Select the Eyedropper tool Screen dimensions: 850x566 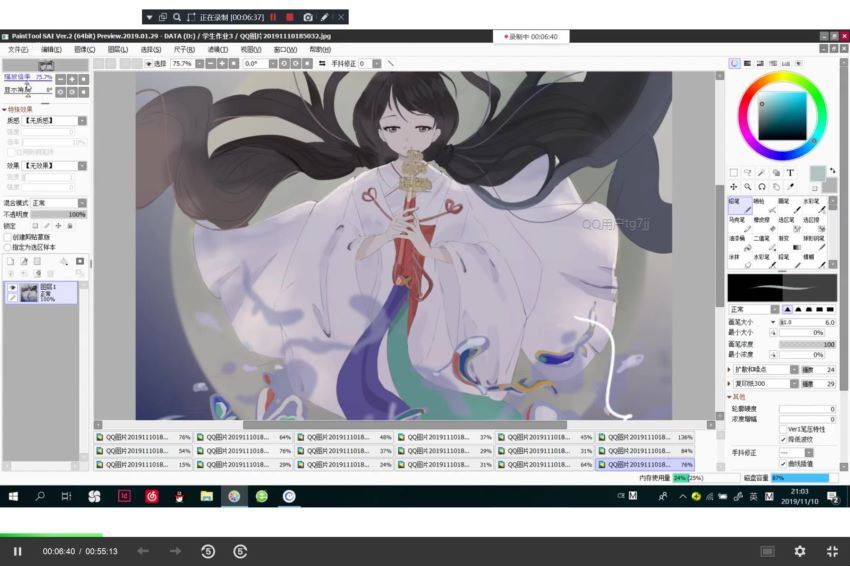[x=790, y=186]
